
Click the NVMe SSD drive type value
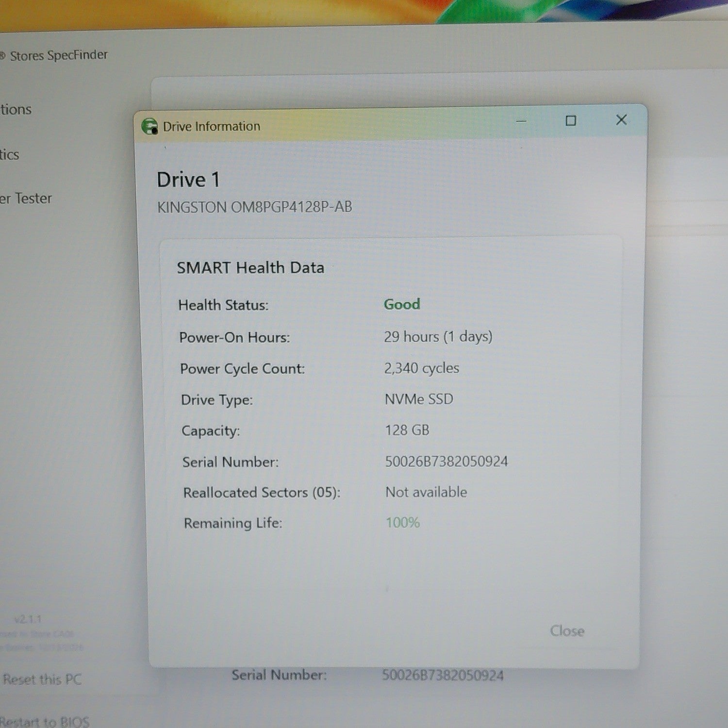pos(419,399)
